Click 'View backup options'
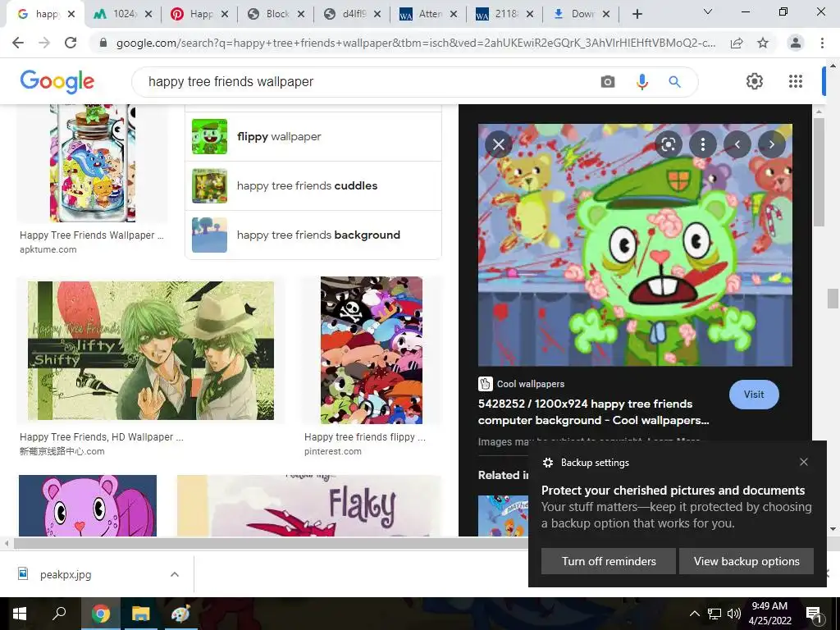This screenshot has height=630, width=840. tap(746, 561)
